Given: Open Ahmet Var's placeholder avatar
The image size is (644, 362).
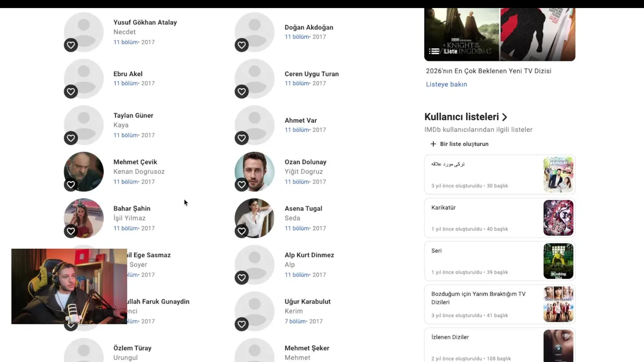Looking at the screenshot, I should click(x=255, y=125).
